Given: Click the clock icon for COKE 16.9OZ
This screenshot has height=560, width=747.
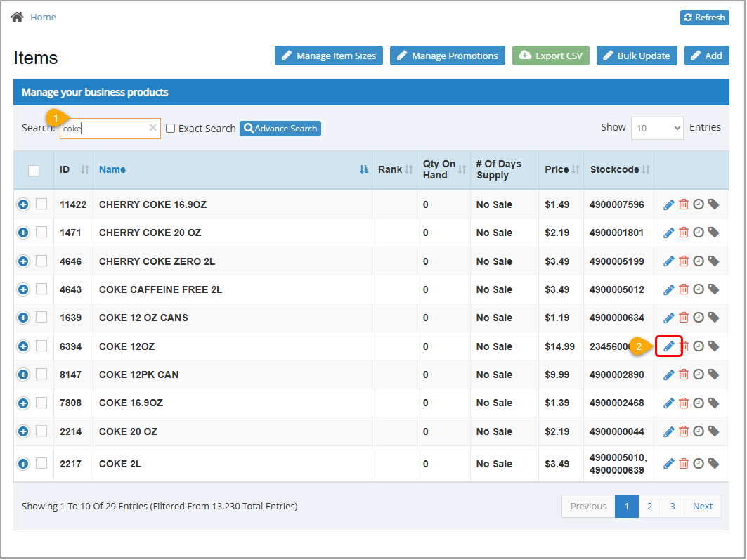Looking at the screenshot, I should click(699, 403).
